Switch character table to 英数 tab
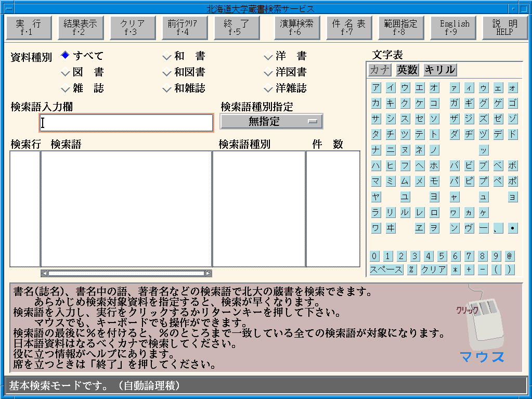The width and height of the screenshot is (532, 399). coord(407,70)
